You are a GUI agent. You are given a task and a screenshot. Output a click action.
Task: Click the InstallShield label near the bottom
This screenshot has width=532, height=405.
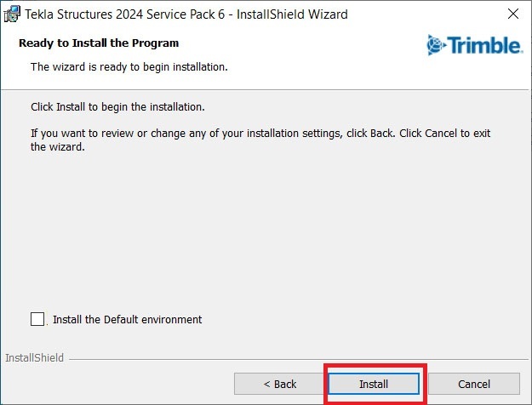(34, 358)
